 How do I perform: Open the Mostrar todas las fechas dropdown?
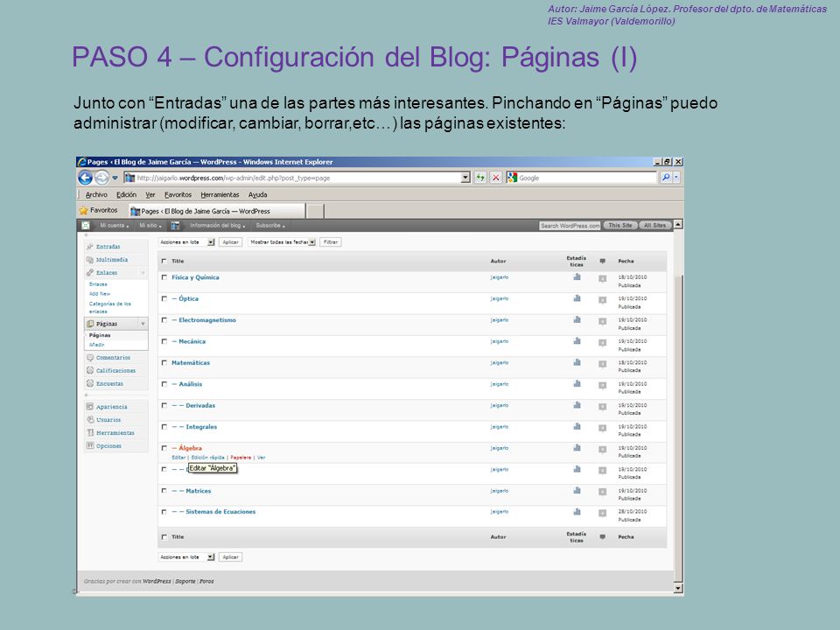[x=283, y=242]
